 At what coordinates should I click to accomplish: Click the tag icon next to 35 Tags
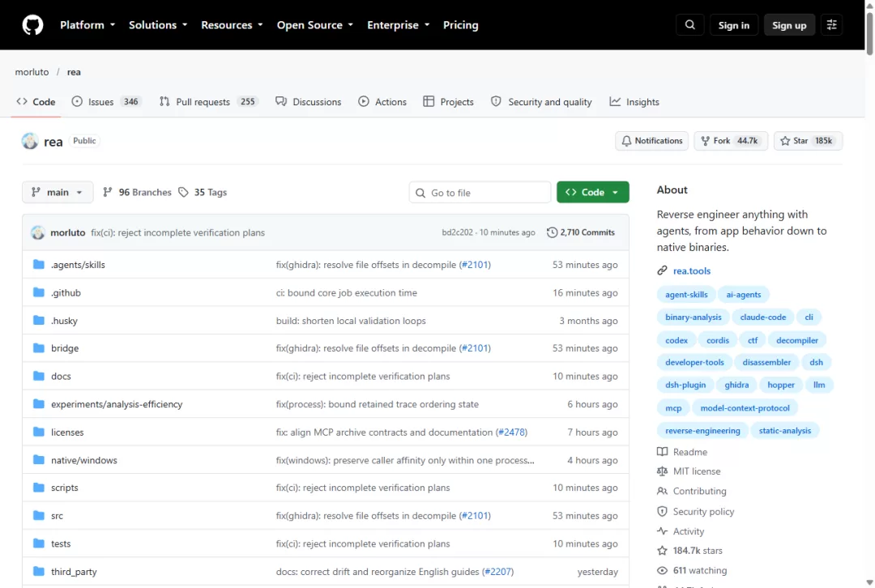pos(183,192)
